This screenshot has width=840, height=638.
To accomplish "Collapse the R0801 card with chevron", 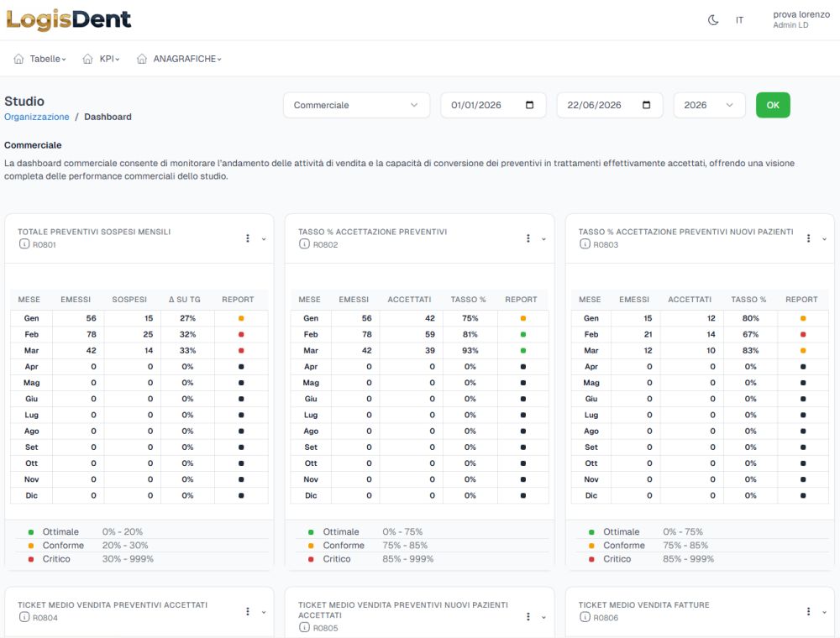I will (x=264, y=239).
